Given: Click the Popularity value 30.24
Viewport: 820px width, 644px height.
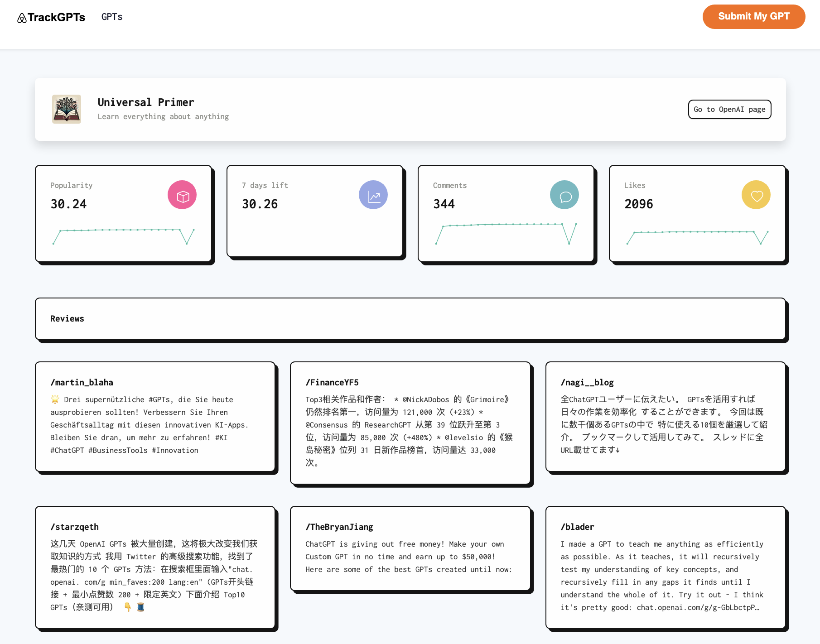Looking at the screenshot, I should click(x=68, y=204).
